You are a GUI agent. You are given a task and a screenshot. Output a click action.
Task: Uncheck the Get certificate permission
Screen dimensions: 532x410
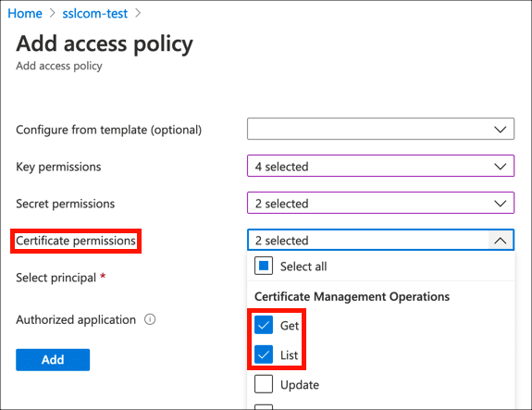coord(264,325)
